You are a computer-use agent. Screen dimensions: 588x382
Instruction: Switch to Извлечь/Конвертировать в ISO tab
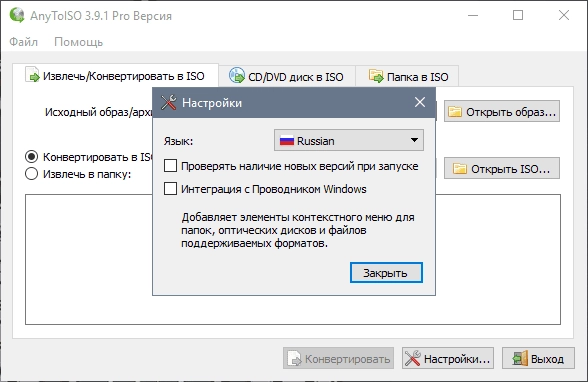(115, 76)
